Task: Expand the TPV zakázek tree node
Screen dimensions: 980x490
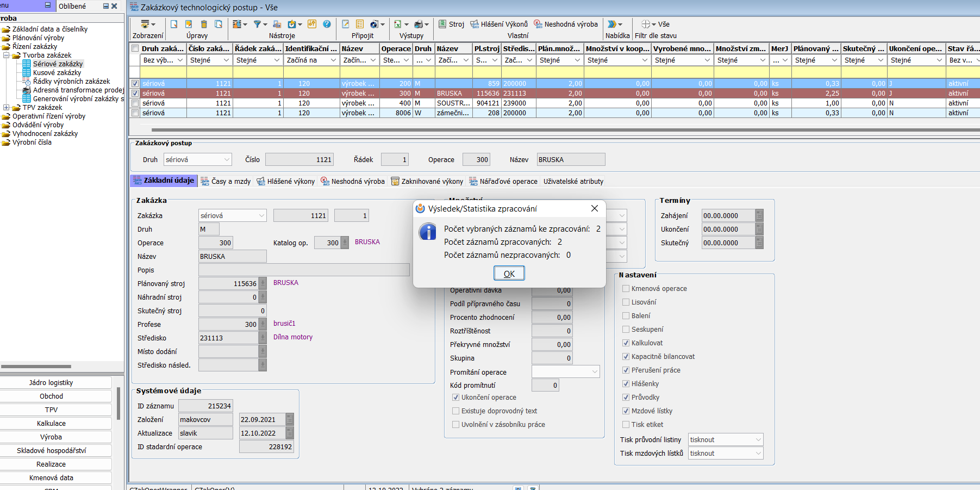Action: (7, 108)
